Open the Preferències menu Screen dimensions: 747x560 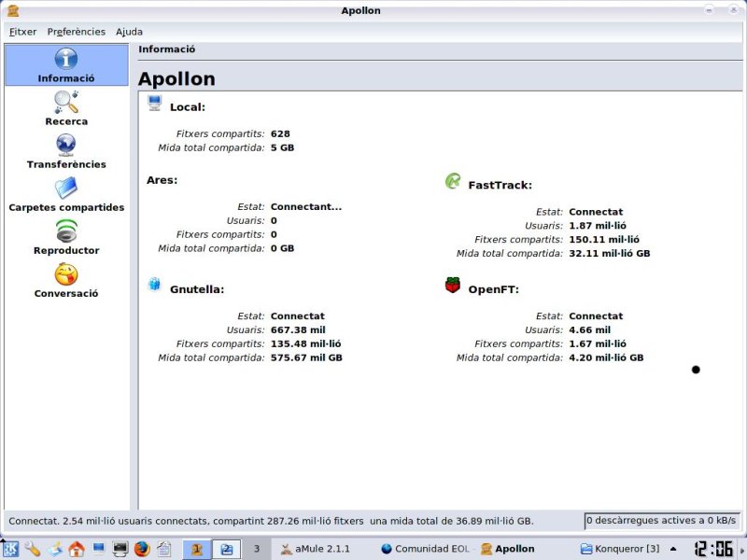[x=76, y=32]
